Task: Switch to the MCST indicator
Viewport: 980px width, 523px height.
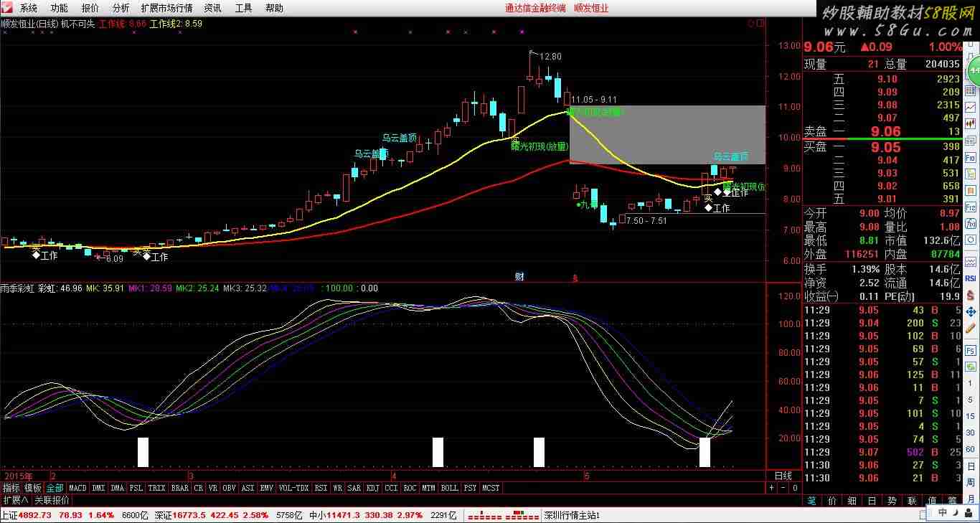Action: pos(491,488)
